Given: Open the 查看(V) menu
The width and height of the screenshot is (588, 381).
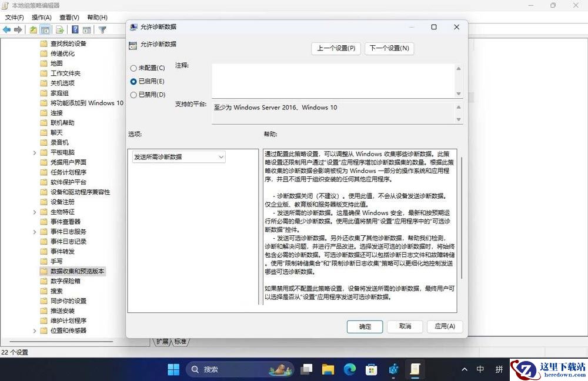Looking at the screenshot, I should (x=69, y=17).
